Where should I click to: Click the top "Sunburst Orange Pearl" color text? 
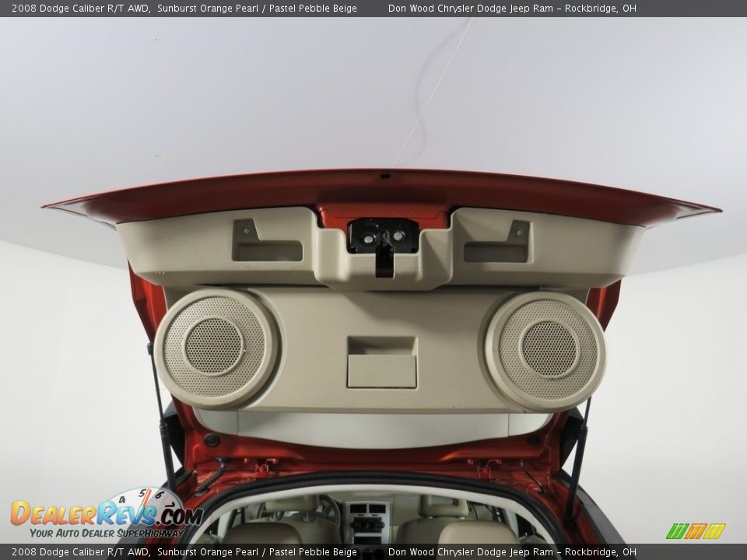(208, 9)
